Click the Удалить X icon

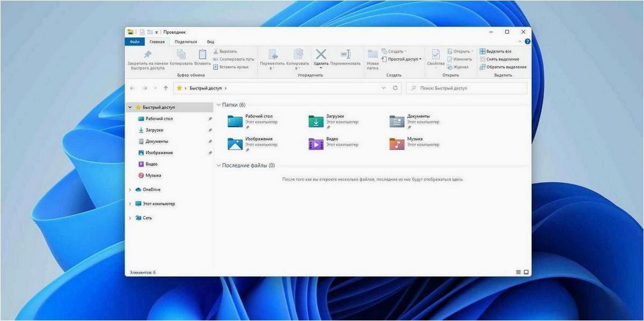321,54
